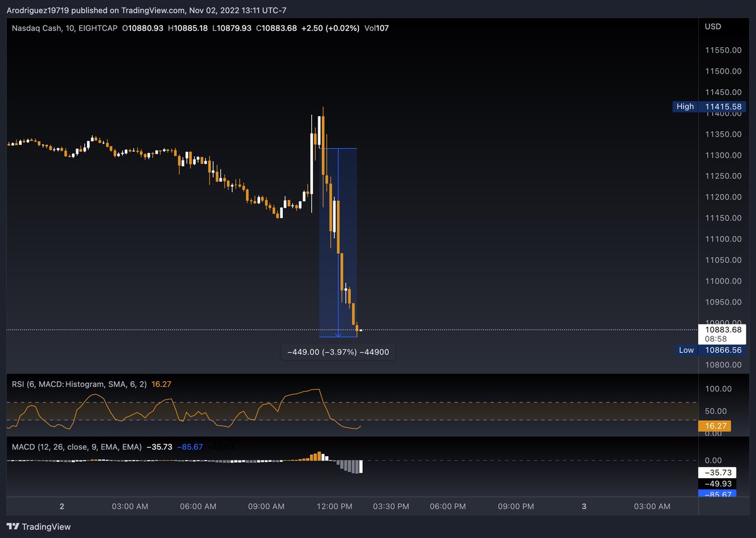Screen dimensions: 756x538
Task: Click the 10866.56 low price tag
Action: click(x=724, y=350)
